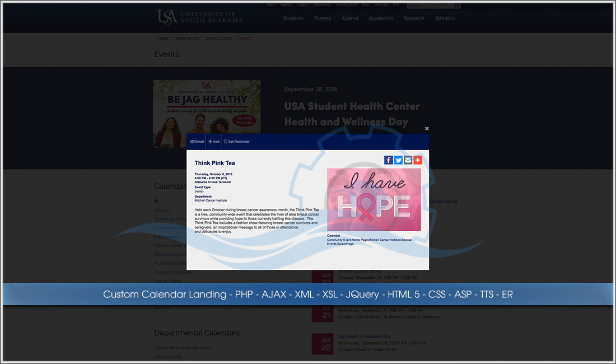This screenshot has height=364, width=616.
Task: Share event by email envelope icon
Action: (408, 160)
